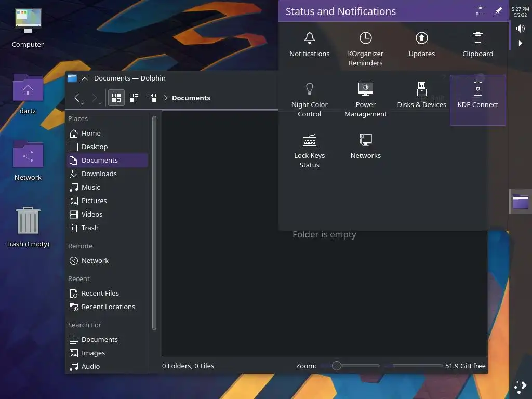
Task: Open Recent Locations
Action: [x=107, y=307]
